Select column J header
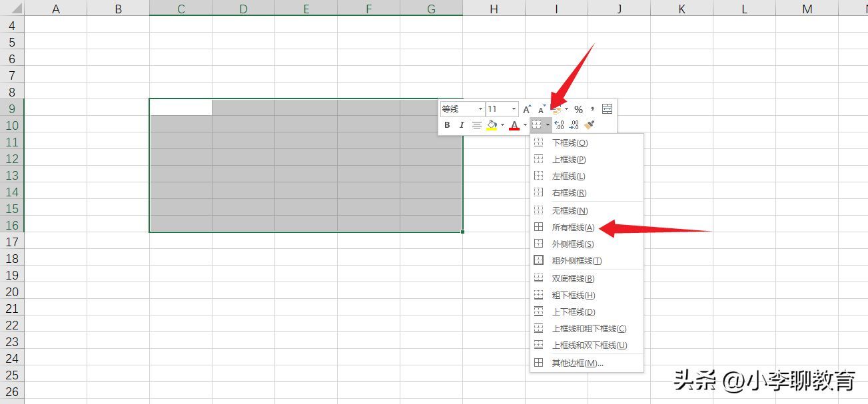The height and width of the screenshot is (404, 868). pos(619,9)
